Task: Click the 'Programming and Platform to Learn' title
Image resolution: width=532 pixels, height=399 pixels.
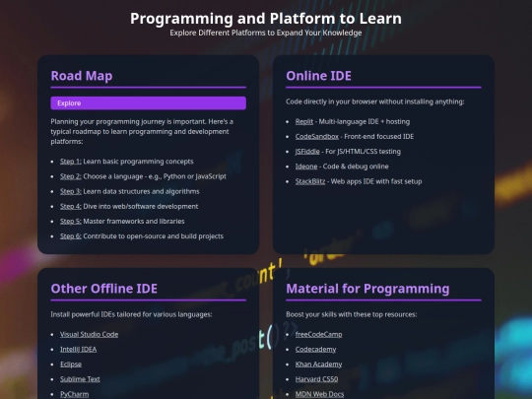Action: [x=266, y=19]
